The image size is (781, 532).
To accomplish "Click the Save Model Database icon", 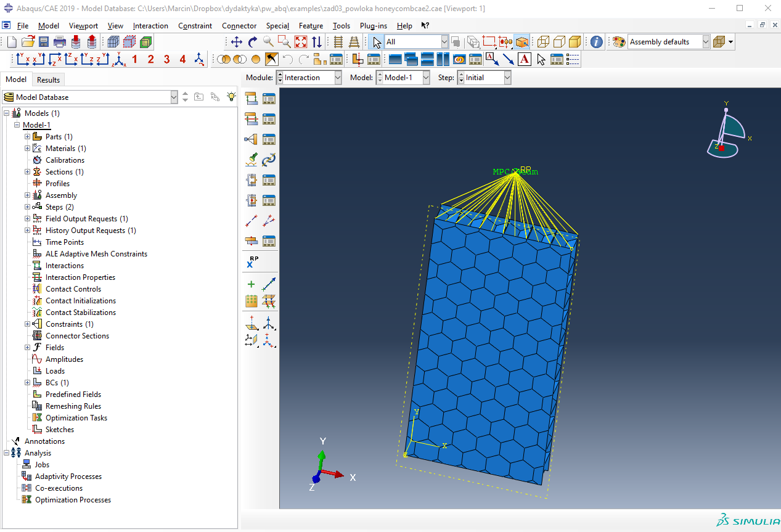I will (x=44, y=42).
